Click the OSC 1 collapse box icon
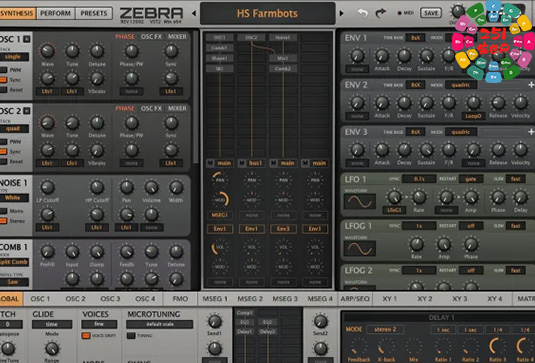Image resolution: width=535 pixels, height=363 pixels. point(27,39)
